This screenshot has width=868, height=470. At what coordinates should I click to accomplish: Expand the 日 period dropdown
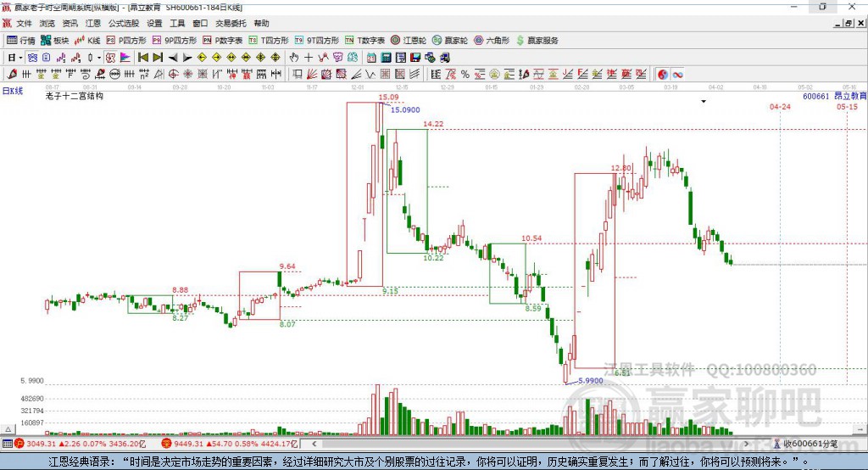(20, 58)
